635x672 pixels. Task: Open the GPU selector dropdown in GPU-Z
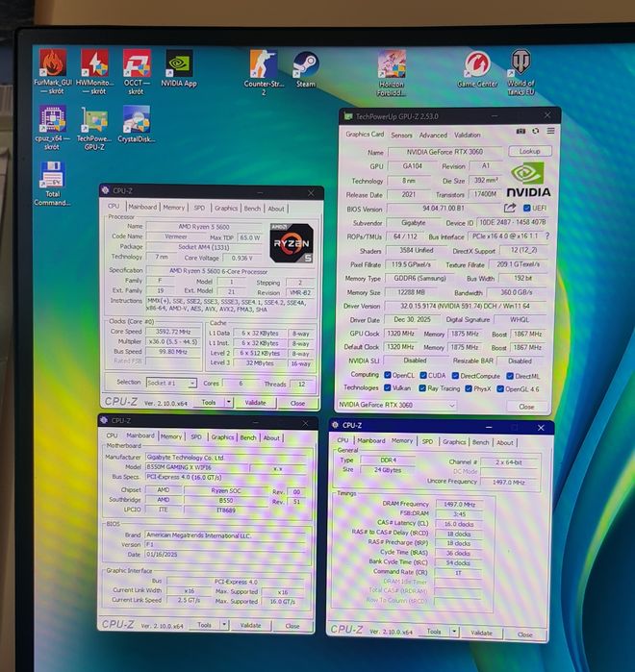click(397, 405)
